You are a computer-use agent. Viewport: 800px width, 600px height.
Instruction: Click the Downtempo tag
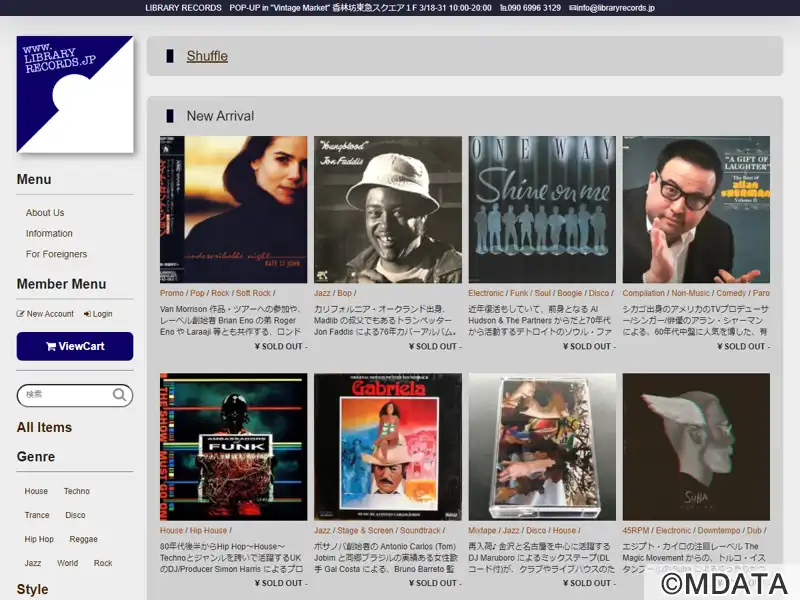point(719,530)
